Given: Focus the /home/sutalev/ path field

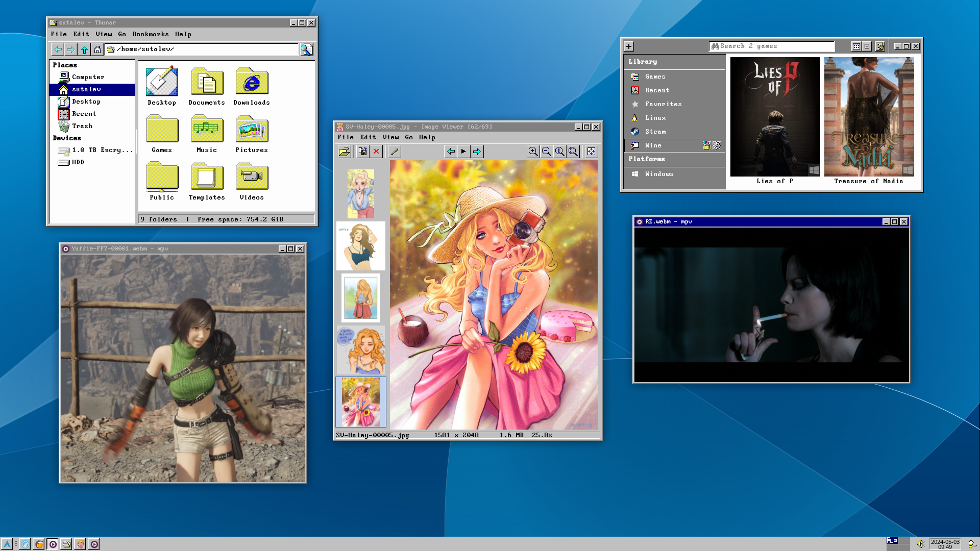Looking at the screenshot, I should point(202,49).
